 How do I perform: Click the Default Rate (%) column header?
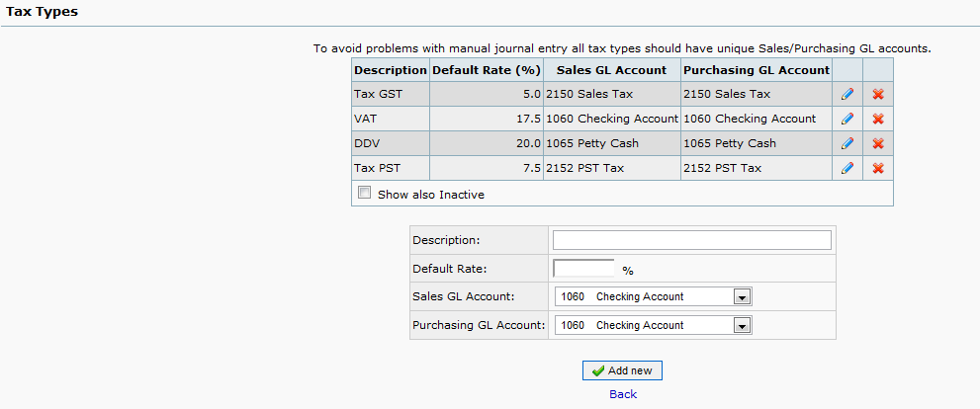coord(486,70)
